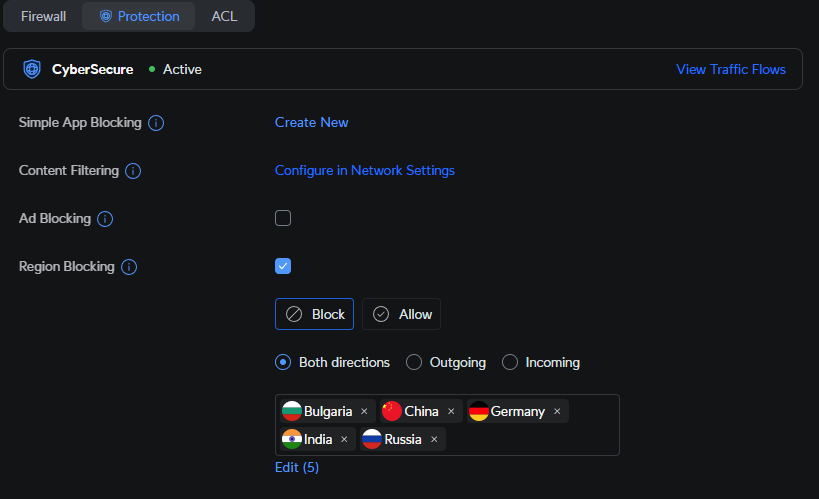Open the ACL tab
Viewport: 819px width, 499px height.
(224, 16)
